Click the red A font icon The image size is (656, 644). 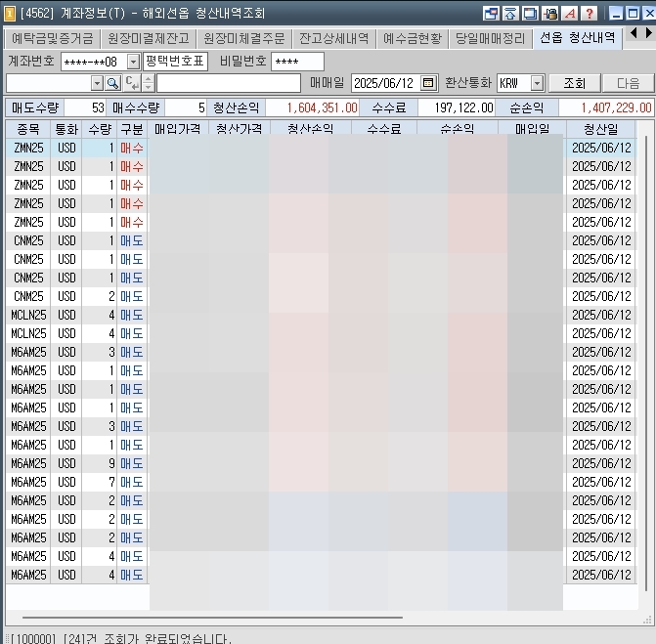pyautogui.click(x=570, y=14)
